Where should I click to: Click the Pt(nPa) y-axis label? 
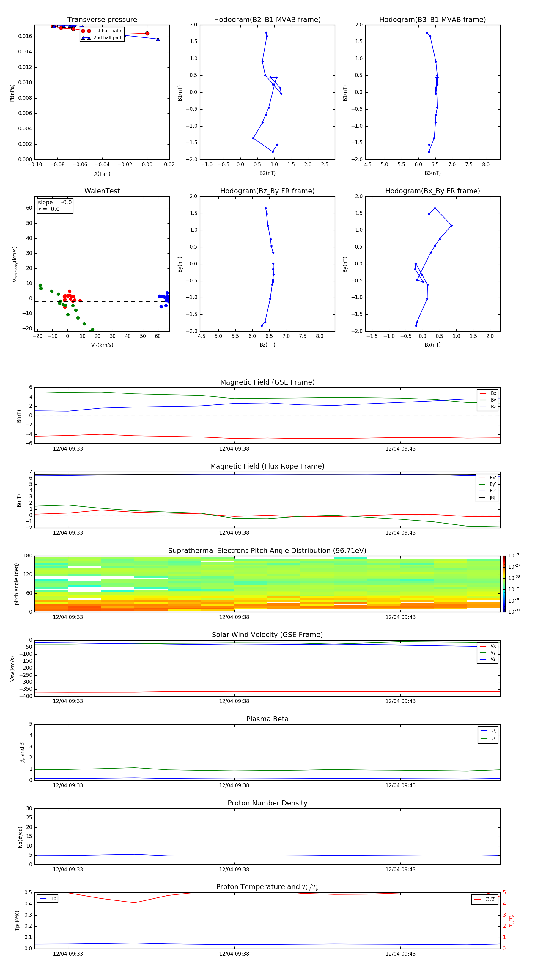click(12, 92)
